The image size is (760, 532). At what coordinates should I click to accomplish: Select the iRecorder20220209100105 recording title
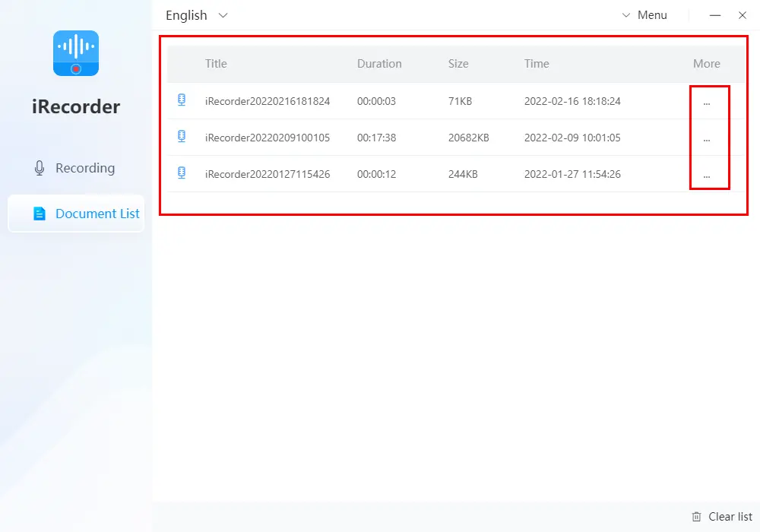point(268,138)
